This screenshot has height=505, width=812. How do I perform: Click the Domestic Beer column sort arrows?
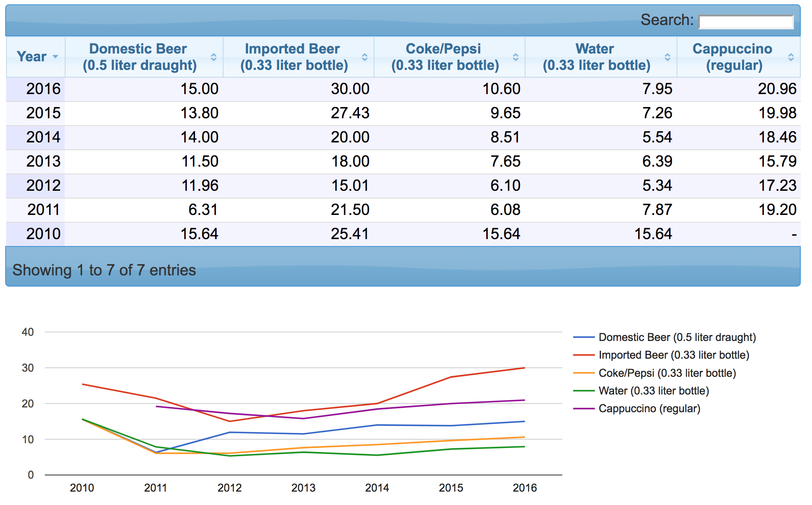pos(214,57)
